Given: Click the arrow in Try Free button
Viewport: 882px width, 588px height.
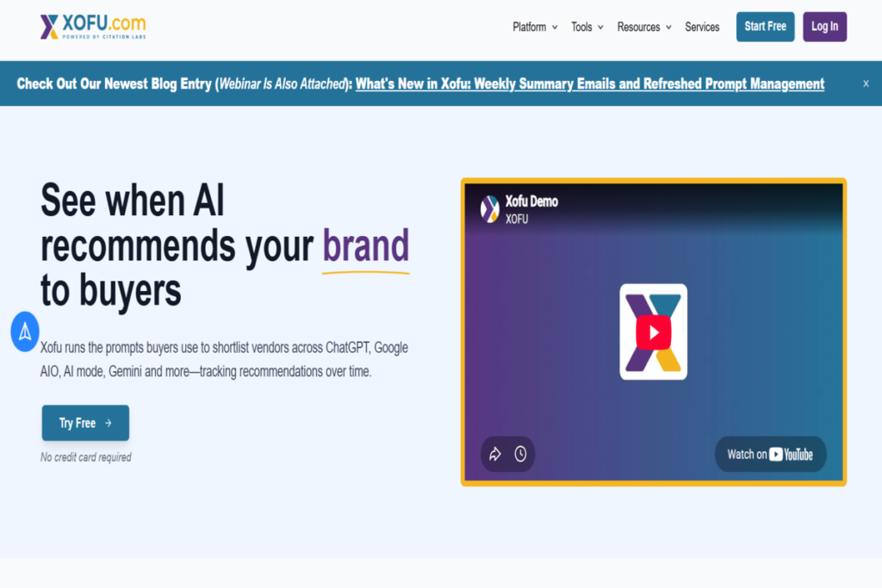Looking at the screenshot, I should point(109,423).
